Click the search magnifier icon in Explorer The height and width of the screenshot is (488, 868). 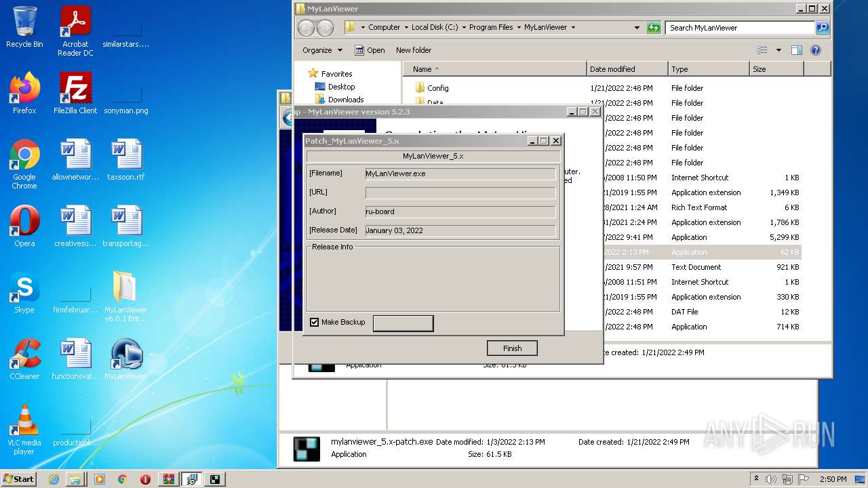click(x=823, y=28)
